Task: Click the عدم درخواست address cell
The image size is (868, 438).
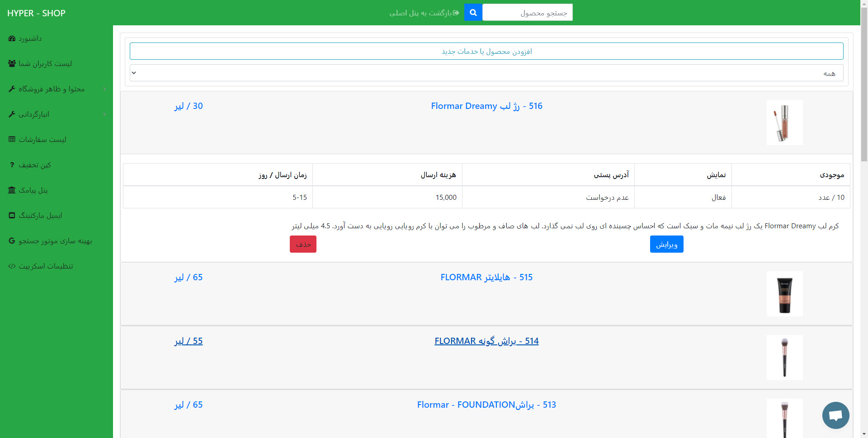Action: click(548, 197)
